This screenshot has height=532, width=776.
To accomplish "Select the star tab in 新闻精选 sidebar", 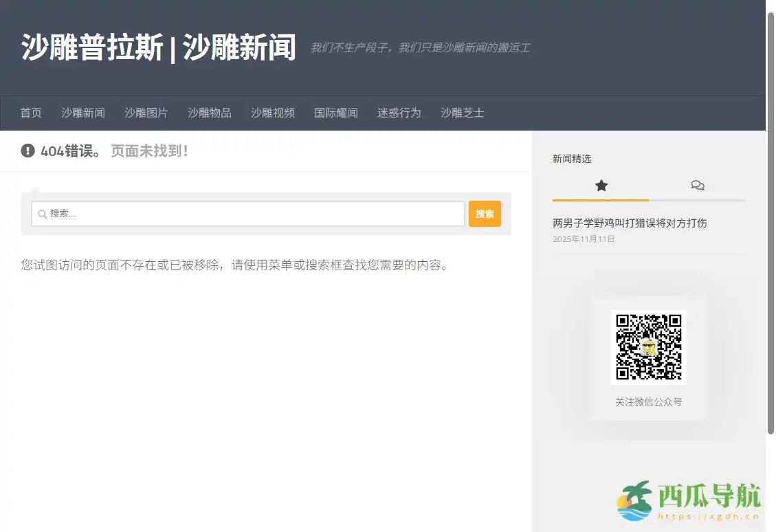I will point(601,186).
